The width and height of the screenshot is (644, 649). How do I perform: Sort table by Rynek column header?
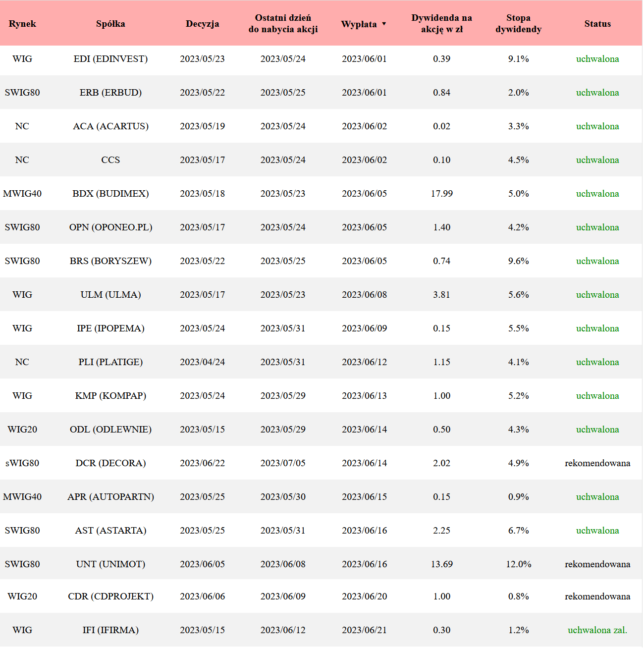pyautogui.click(x=22, y=24)
